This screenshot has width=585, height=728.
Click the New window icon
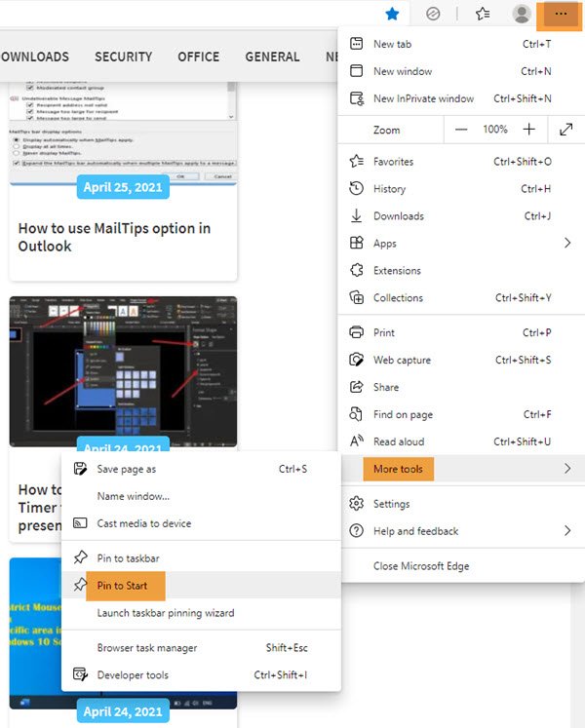[x=357, y=71]
